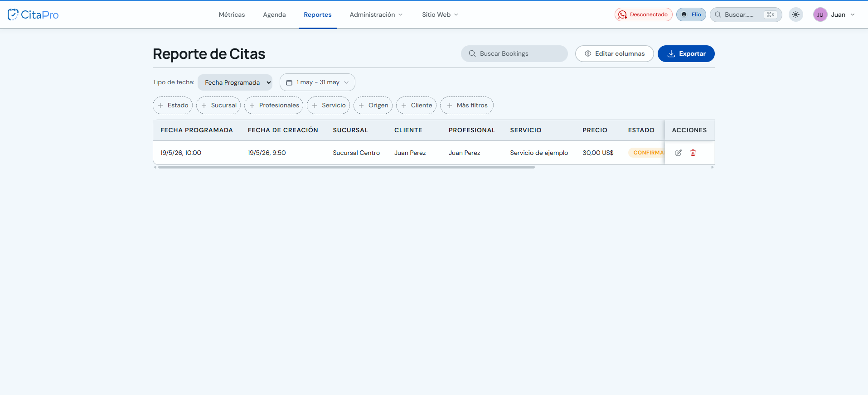Edit the 19/5/26 booking with pencil icon
Image resolution: width=868 pixels, height=395 pixels.
679,153
